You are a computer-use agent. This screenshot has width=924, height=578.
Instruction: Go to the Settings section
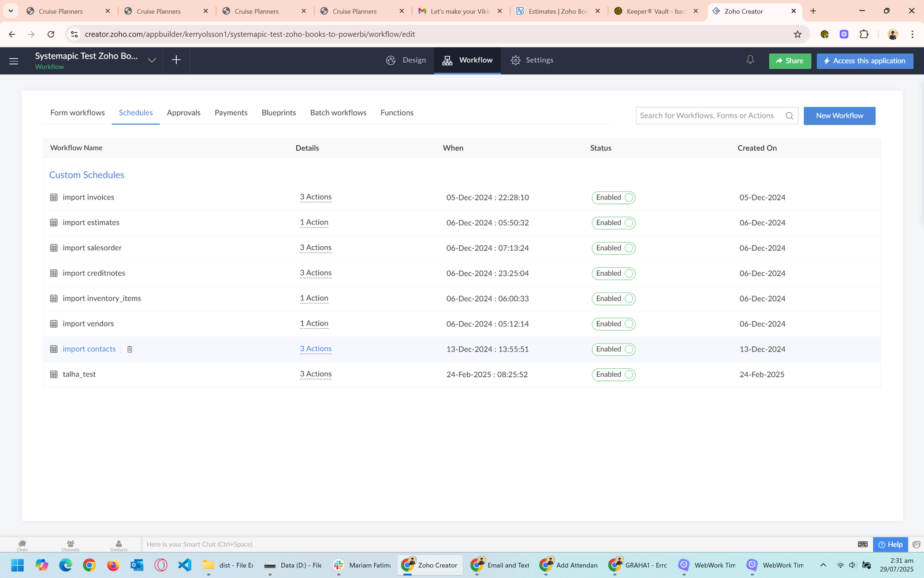pos(532,60)
